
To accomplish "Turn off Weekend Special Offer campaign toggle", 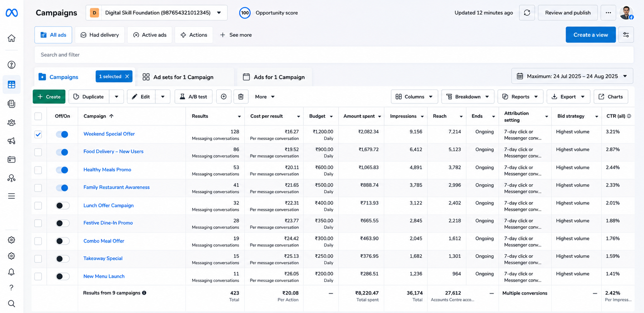I will tap(62, 135).
